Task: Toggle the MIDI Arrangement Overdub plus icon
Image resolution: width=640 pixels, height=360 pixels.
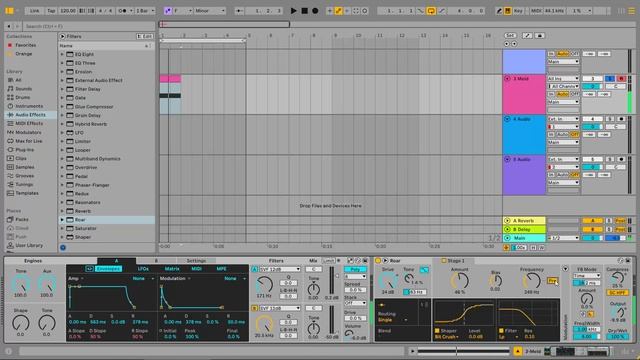Action: pos(329,11)
